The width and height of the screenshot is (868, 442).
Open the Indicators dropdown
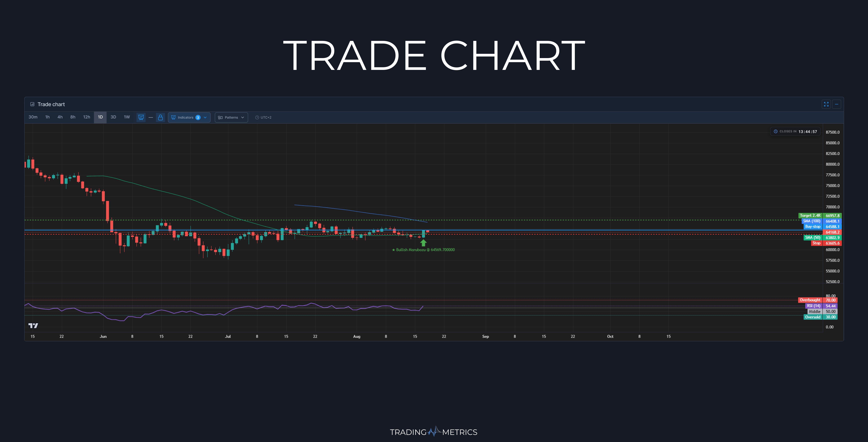tap(189, 117)
